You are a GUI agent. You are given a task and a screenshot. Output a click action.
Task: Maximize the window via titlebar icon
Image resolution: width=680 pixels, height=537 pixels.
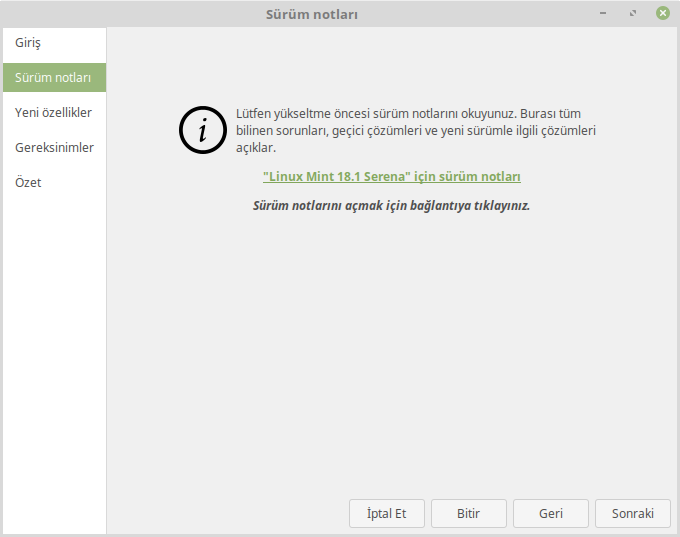tap(633, 13)
